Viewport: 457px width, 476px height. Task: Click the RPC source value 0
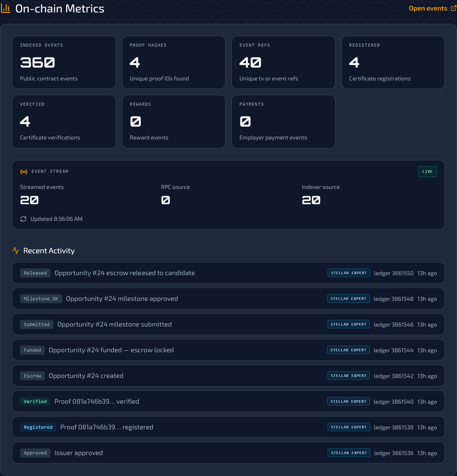pos(165,200)
